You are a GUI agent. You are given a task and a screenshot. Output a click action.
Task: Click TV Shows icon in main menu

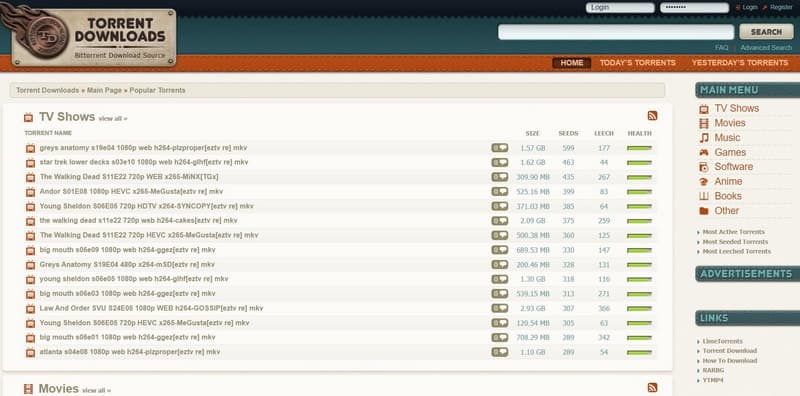(x=704, y=109)
